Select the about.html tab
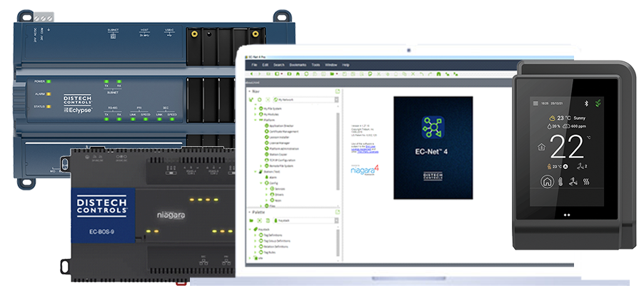Viewport: 644px width, 298px height. click(252, 83)
